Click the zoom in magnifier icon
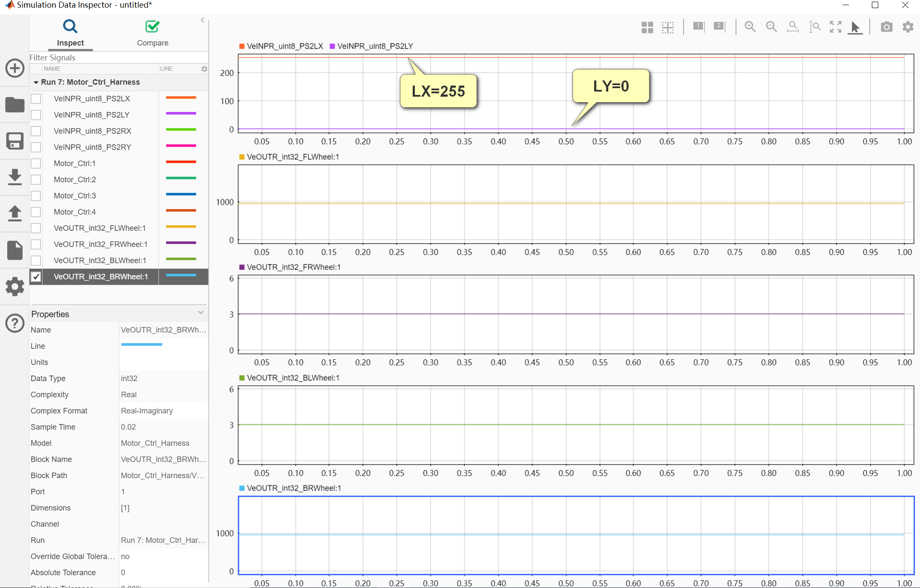The image size is (920, 588). coord(750,27)
